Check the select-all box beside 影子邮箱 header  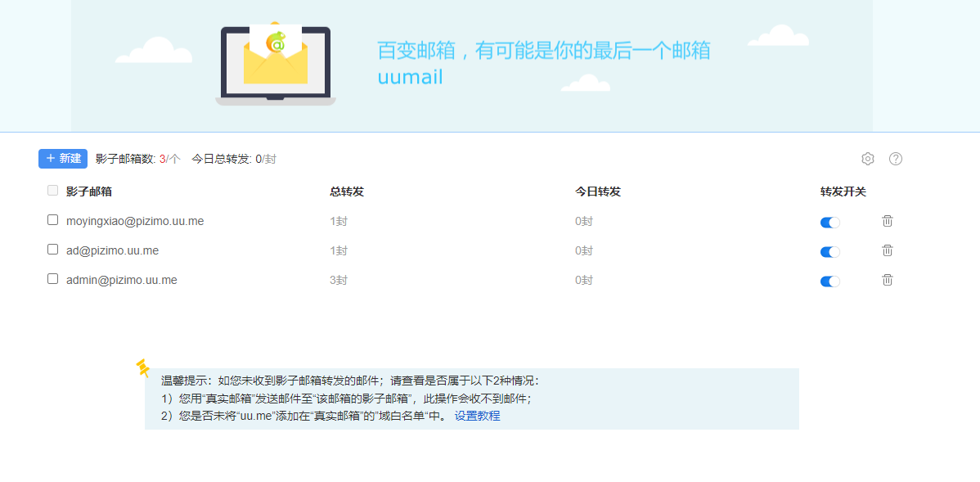coord(52,191)
